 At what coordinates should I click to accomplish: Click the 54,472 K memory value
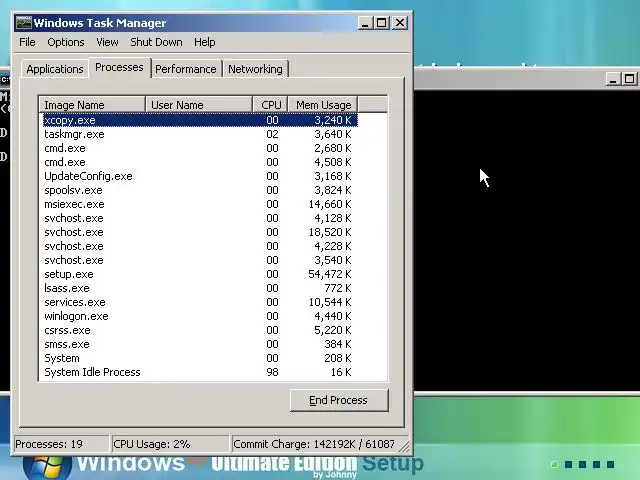point(330,274)
